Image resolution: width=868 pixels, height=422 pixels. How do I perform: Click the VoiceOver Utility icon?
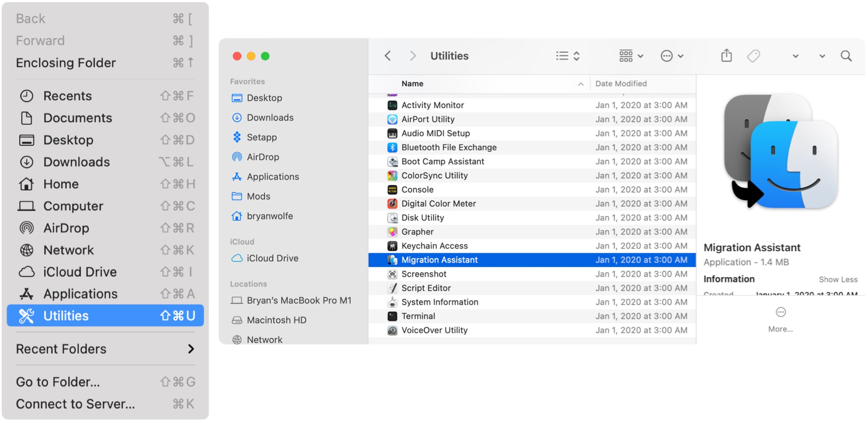click(392, 330)
